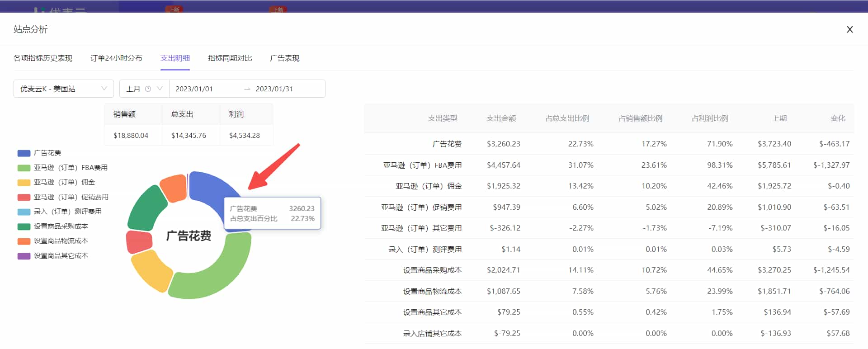Toggle 亚马逊（订单）FBA费用 legend item
This screenshot has height=349, width=868.
(x=62, y=168)
